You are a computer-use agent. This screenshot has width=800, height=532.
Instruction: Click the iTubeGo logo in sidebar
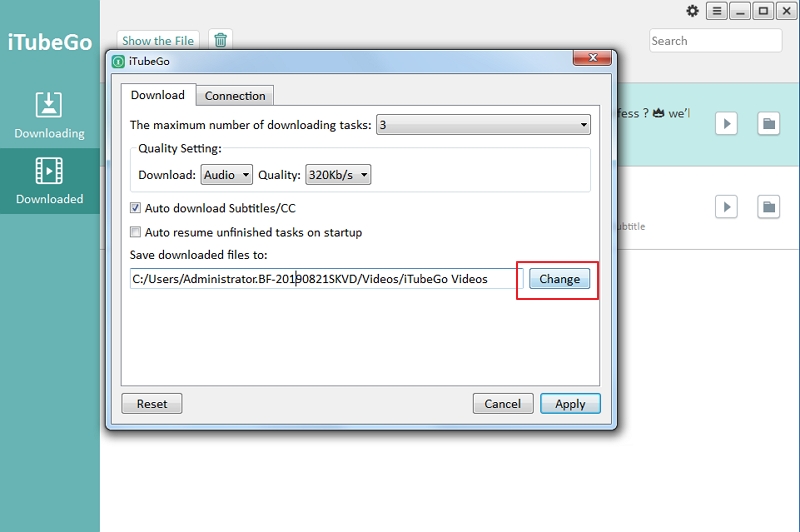pos(49,42)
